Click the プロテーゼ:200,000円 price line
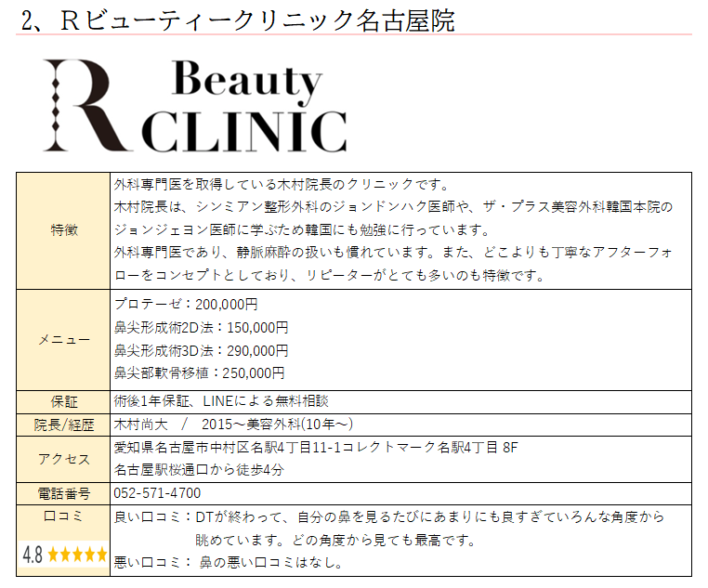Viewport: 708px width, 588px height. pyautogui.click(x=186, y=305)
